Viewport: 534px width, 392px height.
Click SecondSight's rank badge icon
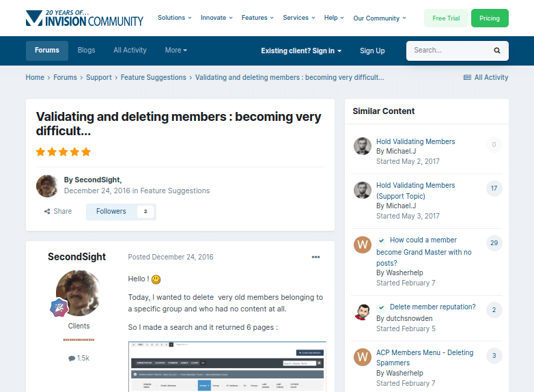(x=59, y=307)
